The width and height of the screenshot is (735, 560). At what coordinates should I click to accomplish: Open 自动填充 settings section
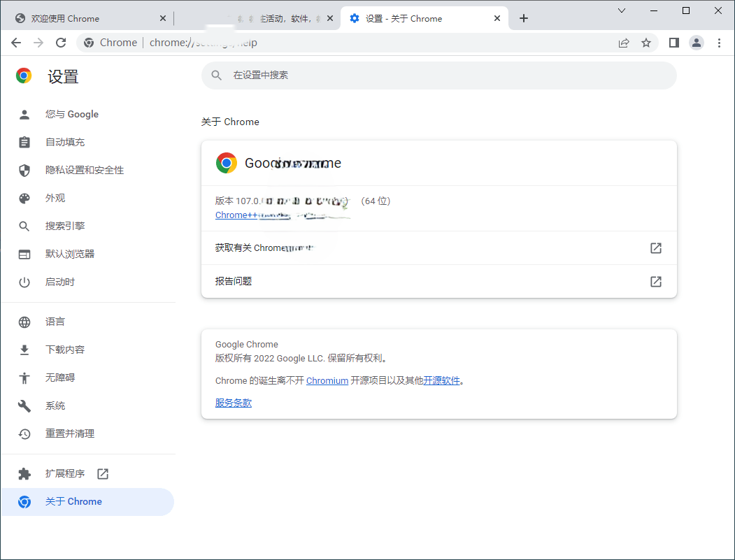(87, 142)
